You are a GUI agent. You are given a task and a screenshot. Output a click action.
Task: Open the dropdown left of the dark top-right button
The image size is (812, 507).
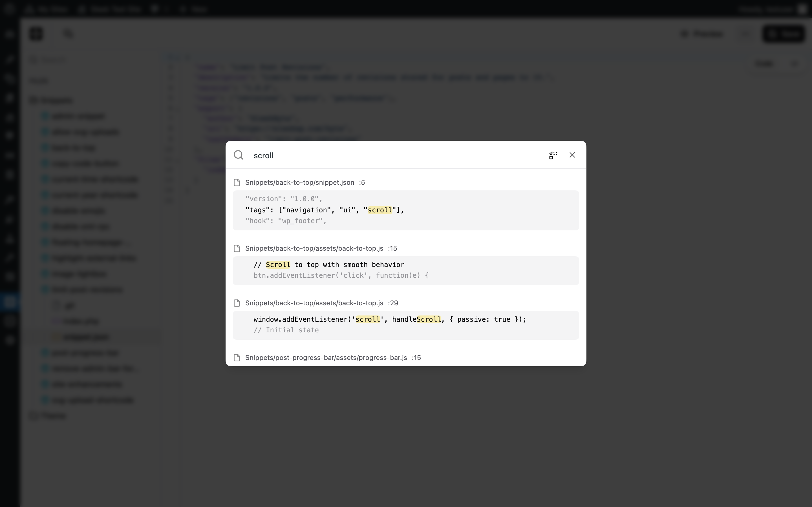click(x=745, y=34)
